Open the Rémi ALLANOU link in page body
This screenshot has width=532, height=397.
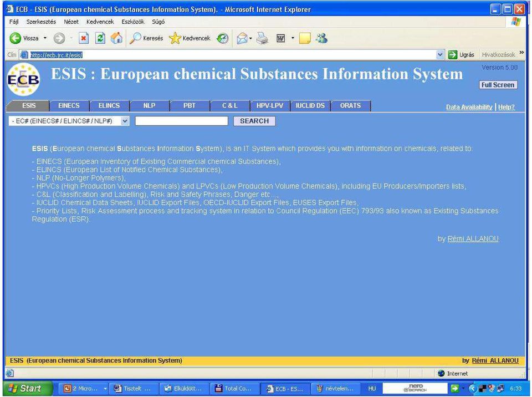click(x=473, y=239)
